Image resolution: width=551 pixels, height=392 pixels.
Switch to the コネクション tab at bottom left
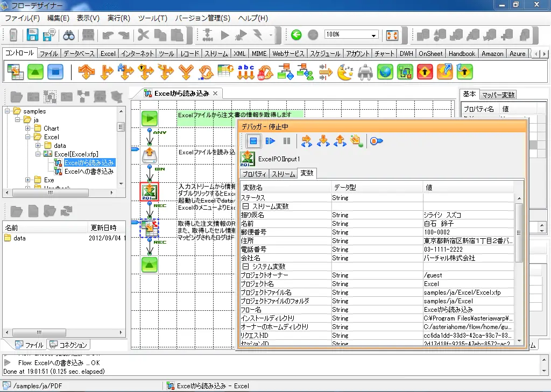[x=68, y=345]
